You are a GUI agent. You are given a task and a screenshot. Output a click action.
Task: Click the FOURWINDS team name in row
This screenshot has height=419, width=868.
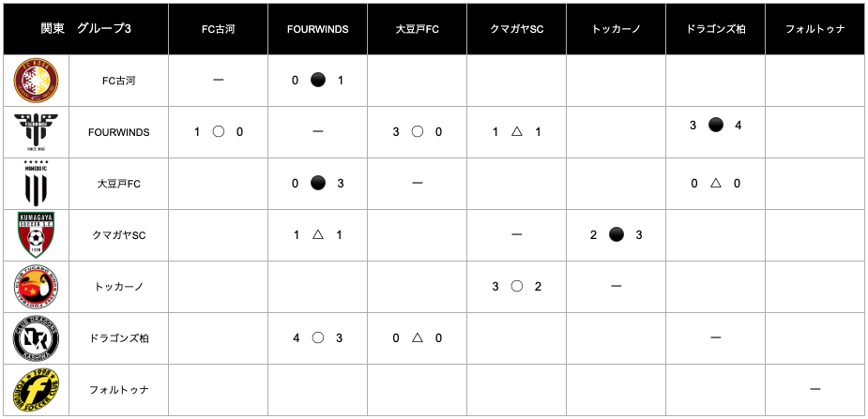(x=118, y=133)
